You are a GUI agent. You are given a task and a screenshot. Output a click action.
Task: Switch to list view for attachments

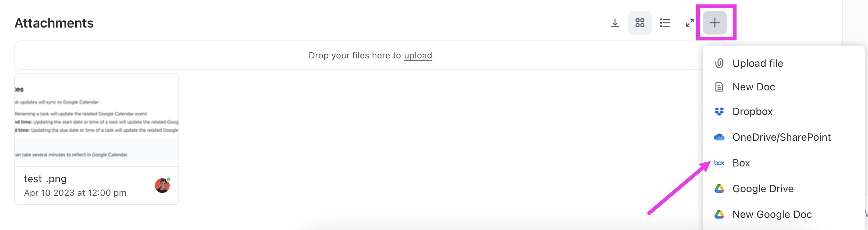(x=665, y=23)
